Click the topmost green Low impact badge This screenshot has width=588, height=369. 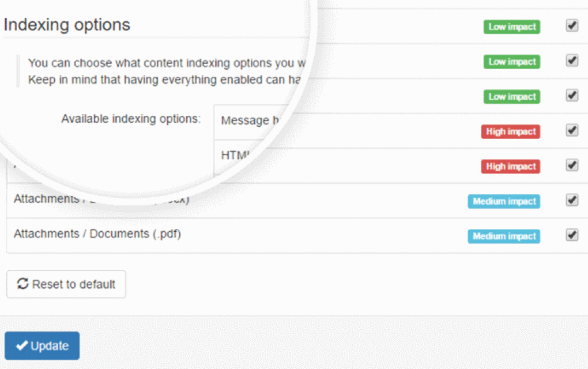click(x=511, y=27)
